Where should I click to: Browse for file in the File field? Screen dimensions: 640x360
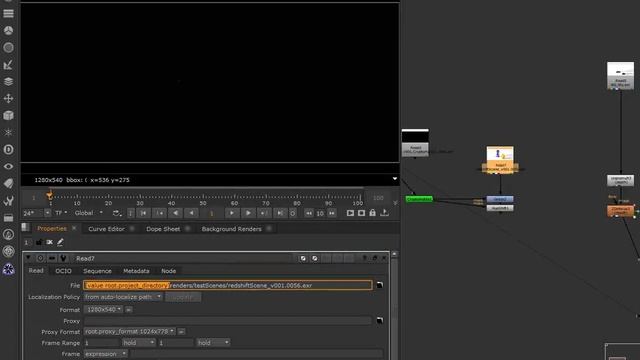pos(380,285)
